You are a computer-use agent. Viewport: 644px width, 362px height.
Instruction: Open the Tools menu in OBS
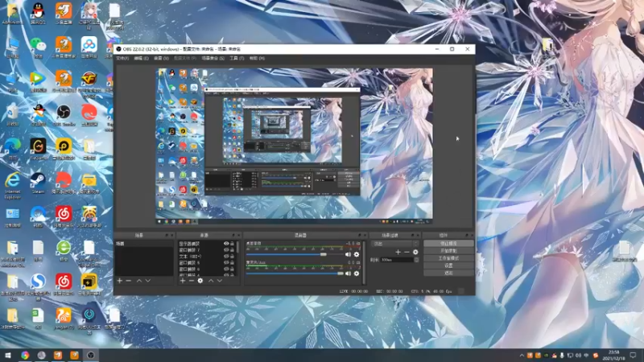click(x=237, y=58)
